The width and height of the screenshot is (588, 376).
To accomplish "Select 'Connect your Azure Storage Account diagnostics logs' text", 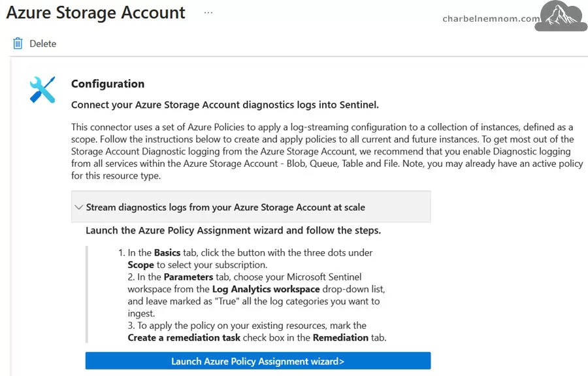I will 225,105.
